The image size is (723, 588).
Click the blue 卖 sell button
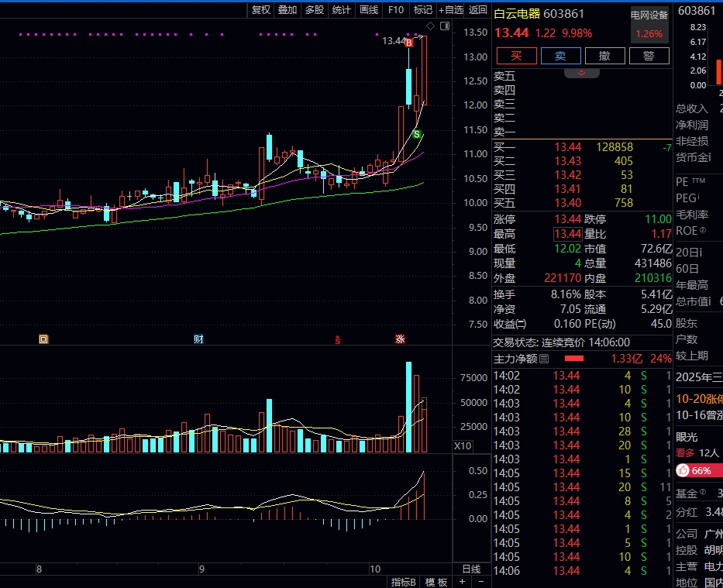[561, 56]
